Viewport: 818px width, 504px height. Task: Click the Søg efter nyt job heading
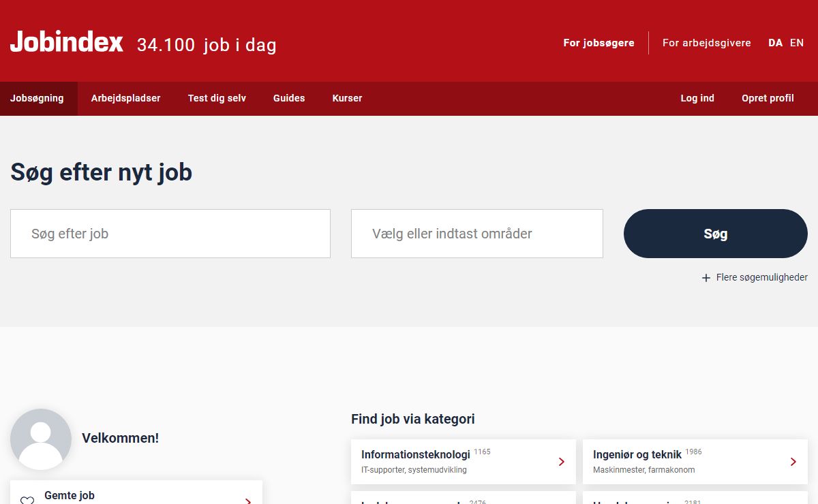tap(101, 172)
